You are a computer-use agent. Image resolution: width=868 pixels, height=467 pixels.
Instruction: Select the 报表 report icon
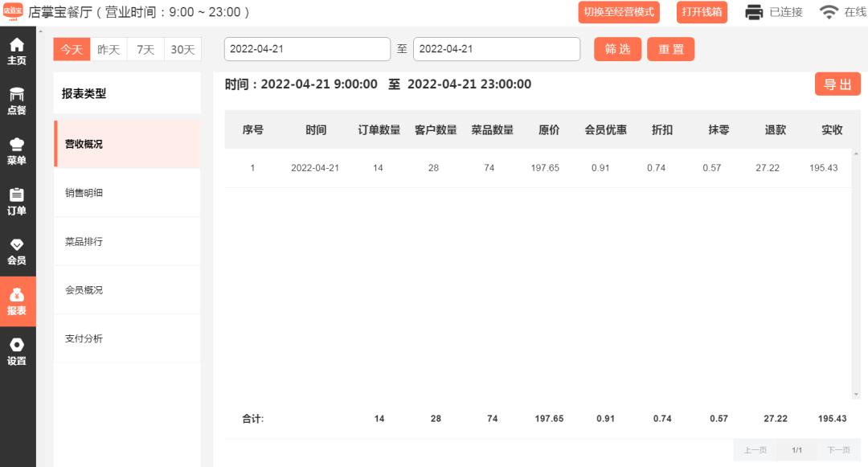[17, 301]
